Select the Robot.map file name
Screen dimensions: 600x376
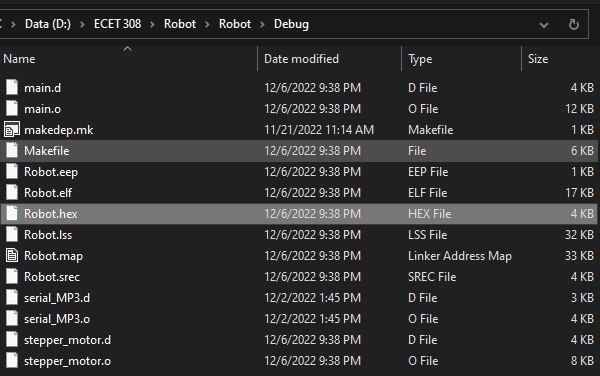pos(53,256)
